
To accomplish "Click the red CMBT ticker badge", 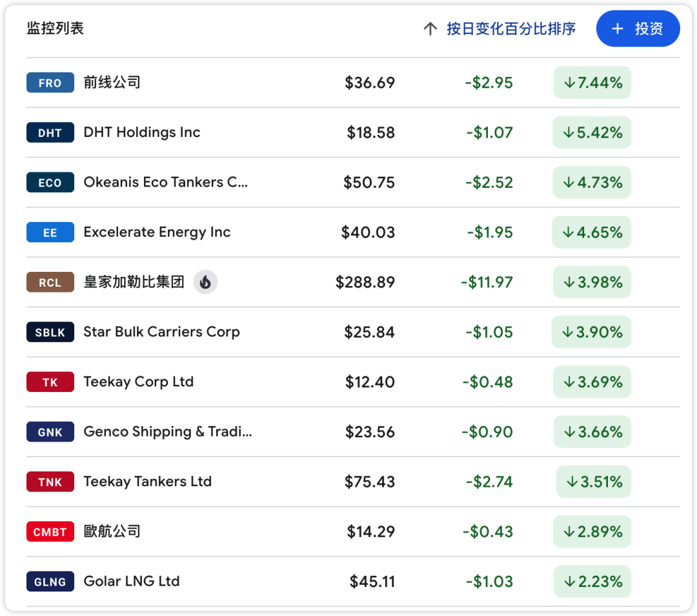I will tap(50, 531).
